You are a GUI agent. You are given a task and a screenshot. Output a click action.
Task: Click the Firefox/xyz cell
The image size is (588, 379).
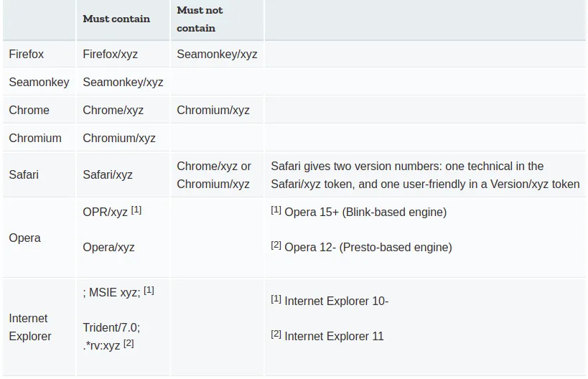[111, 54]
